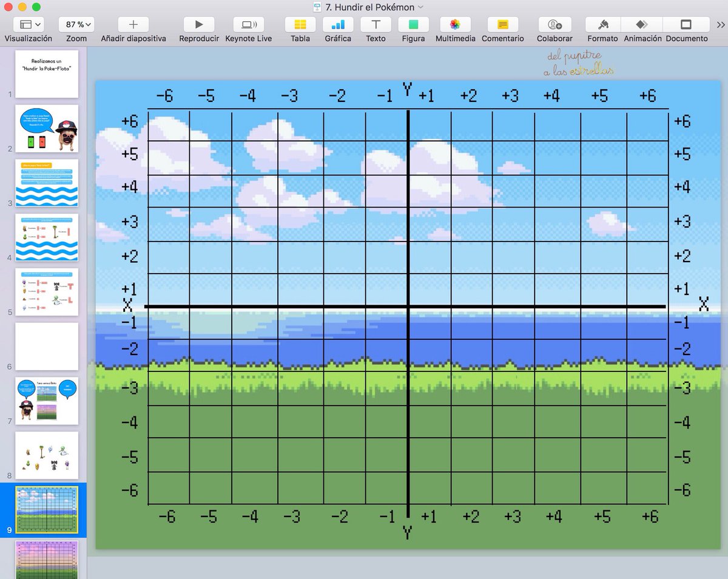Open the 87 % Zoom dropdown
The width and height of the screenshot is (728, 579).
point(76,24)
